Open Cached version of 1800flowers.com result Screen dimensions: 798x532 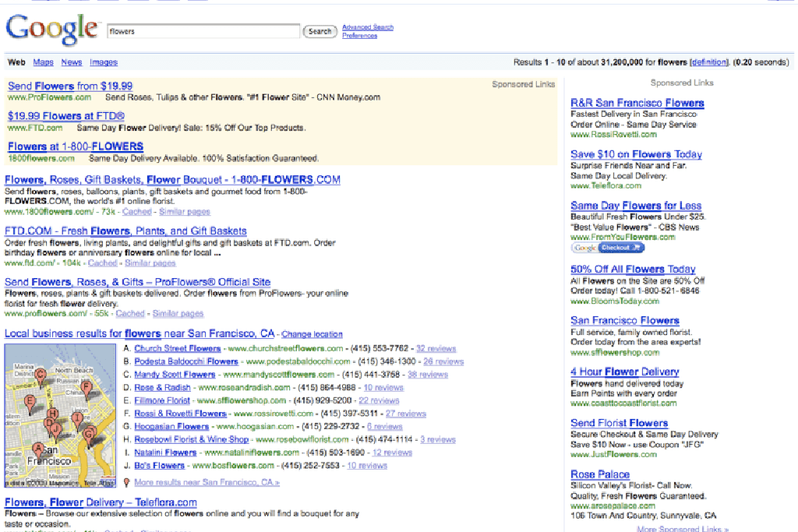click(x=137, y=212)
